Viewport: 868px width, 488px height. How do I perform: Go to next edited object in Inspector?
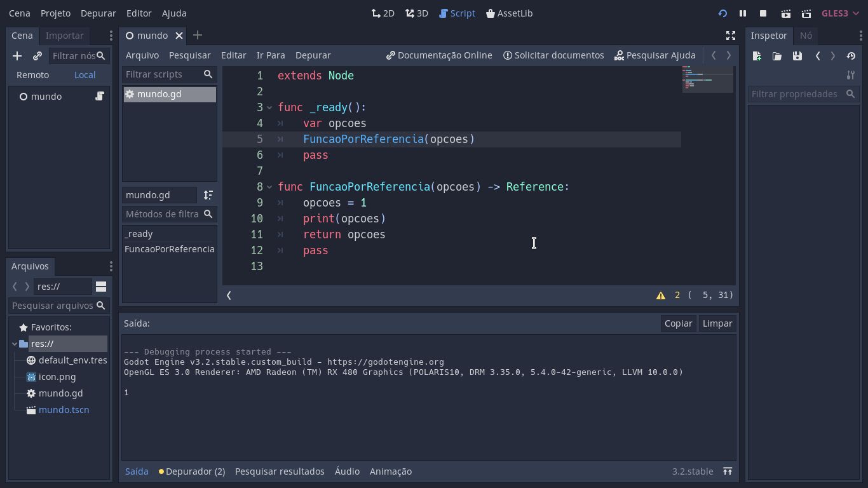833,56
